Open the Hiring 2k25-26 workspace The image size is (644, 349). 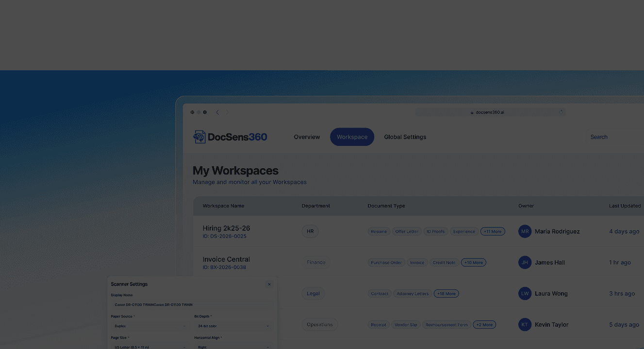227,228
